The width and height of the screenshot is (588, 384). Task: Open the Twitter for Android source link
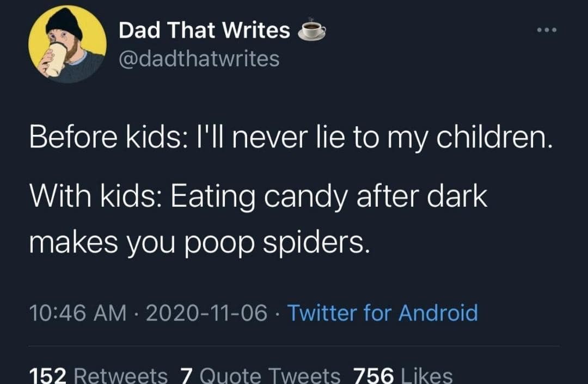pos(382,313)
